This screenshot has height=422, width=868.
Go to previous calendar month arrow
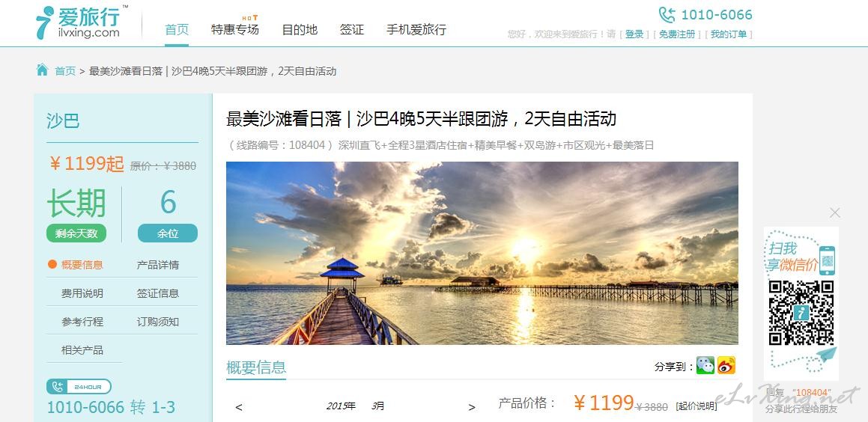[x=239, y=407]
